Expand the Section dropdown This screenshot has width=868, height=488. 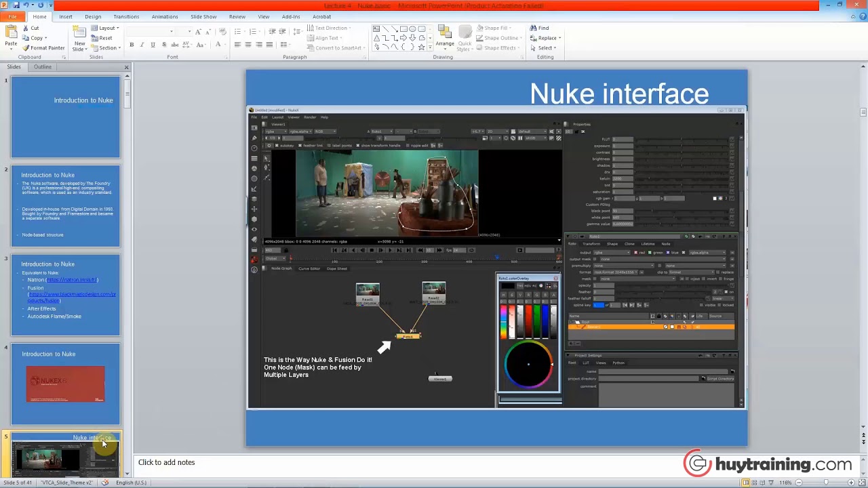[106, 48]
